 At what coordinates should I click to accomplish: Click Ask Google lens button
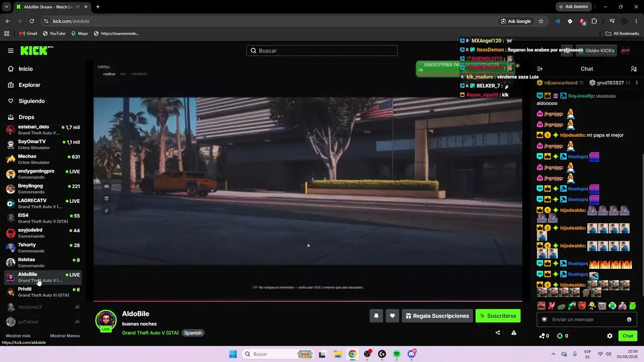point(516,21)
